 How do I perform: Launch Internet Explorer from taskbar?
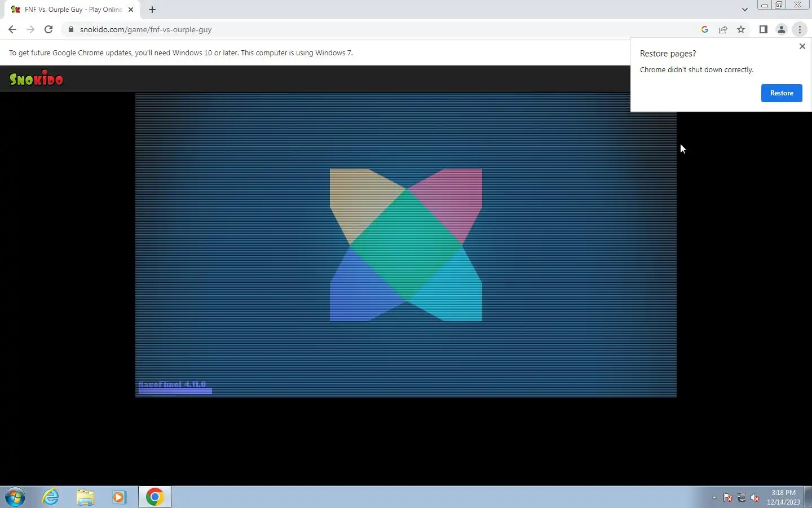pos(51,497)
